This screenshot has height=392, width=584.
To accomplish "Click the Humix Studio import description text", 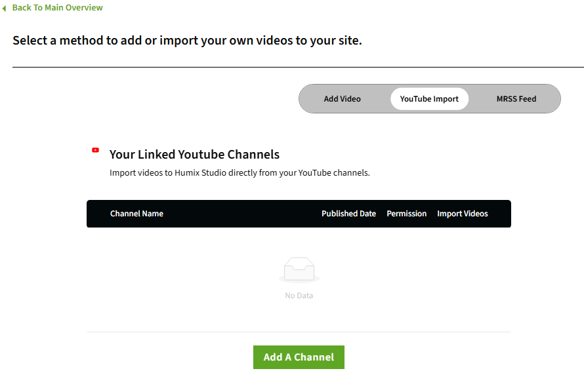I will pos(240,174).
